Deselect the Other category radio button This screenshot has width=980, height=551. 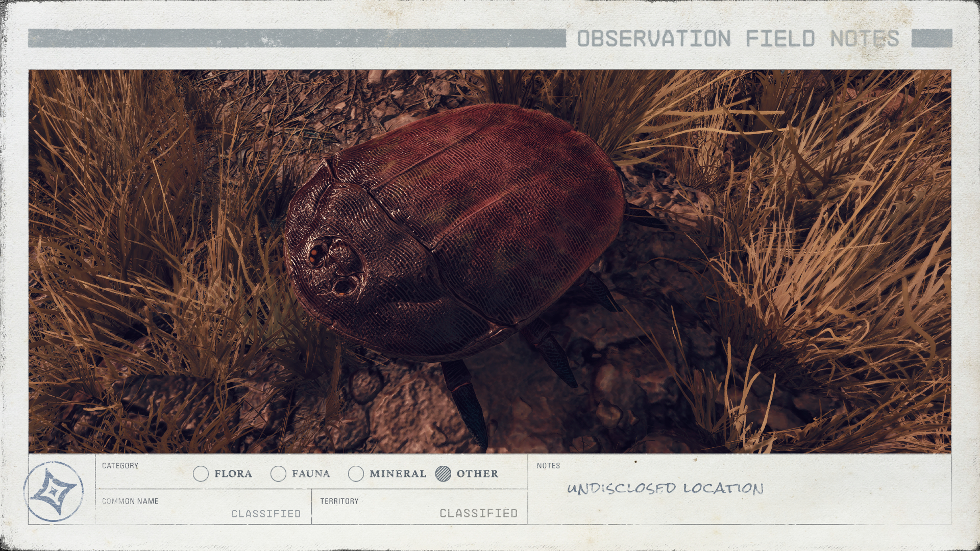444,474
